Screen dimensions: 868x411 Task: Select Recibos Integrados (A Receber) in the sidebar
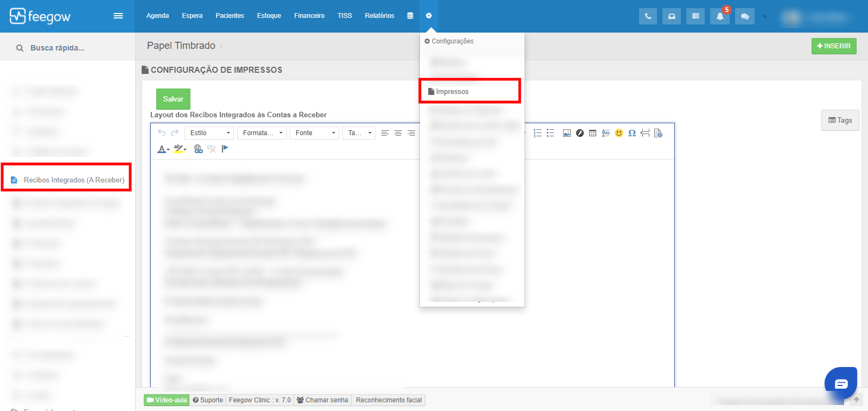coord(67,180)
